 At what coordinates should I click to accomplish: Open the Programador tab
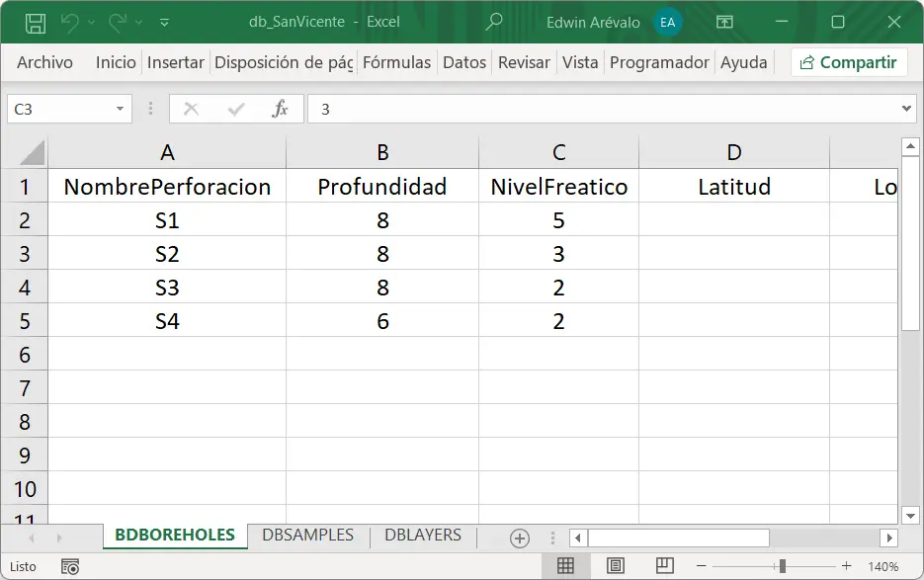click(659, 62)
